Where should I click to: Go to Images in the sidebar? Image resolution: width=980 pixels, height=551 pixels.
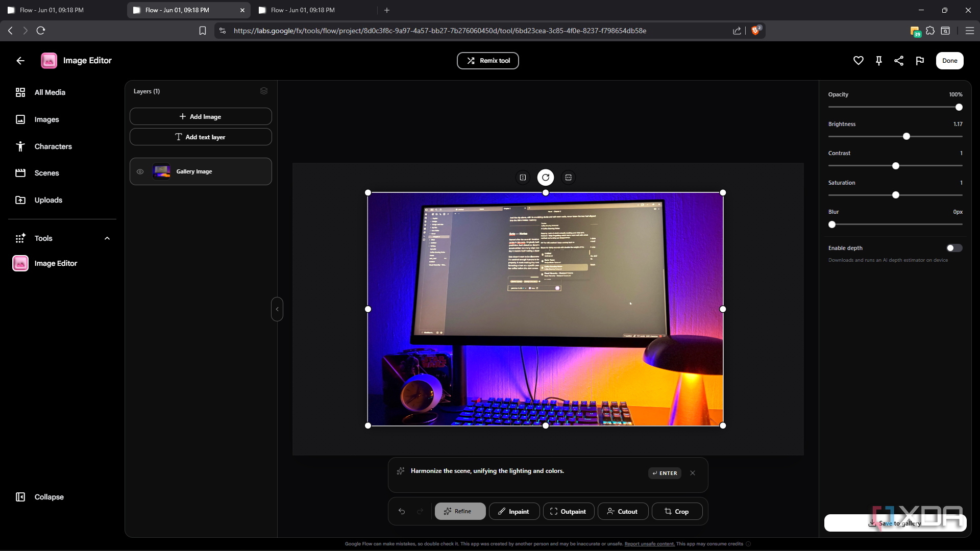coord(37,119)
